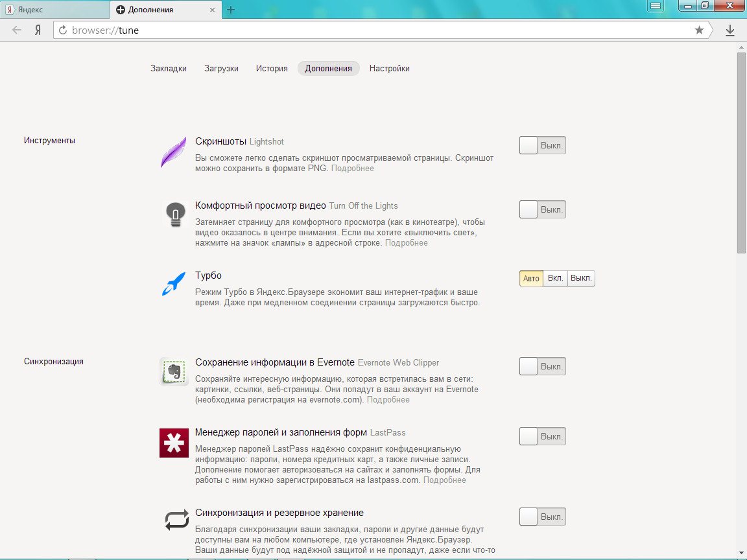This screenshot has width=747, height=560.
Task: Open the Закладки section
Action: 169,69
